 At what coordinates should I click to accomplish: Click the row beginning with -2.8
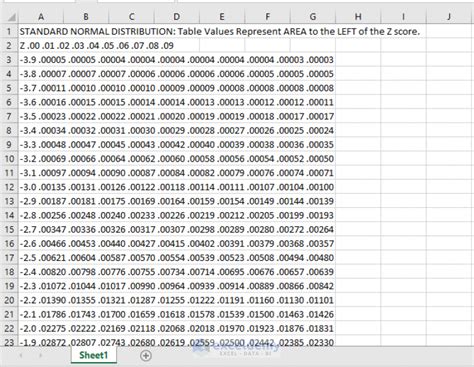177,216
